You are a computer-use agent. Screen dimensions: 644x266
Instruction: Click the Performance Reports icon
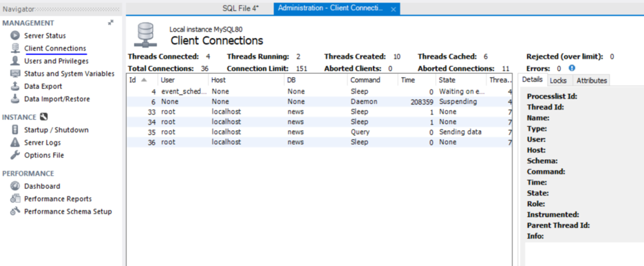[15, 199]
